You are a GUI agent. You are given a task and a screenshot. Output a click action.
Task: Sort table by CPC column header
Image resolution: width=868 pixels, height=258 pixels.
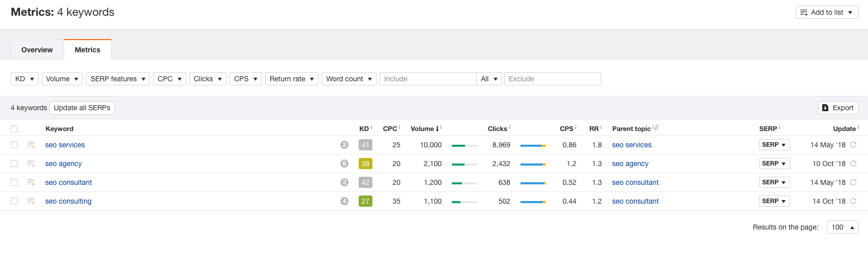(390, 128)
